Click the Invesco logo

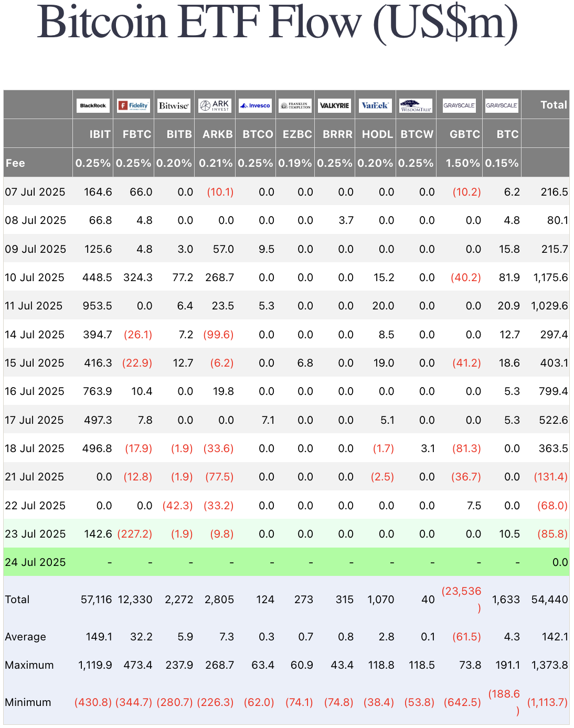point(255,105)
